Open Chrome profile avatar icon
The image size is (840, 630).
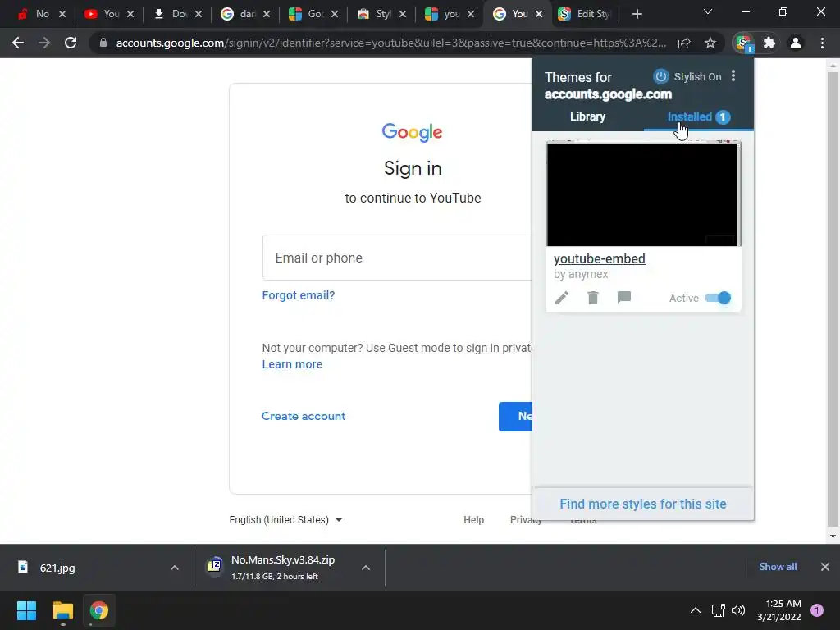tap(796, 43)
